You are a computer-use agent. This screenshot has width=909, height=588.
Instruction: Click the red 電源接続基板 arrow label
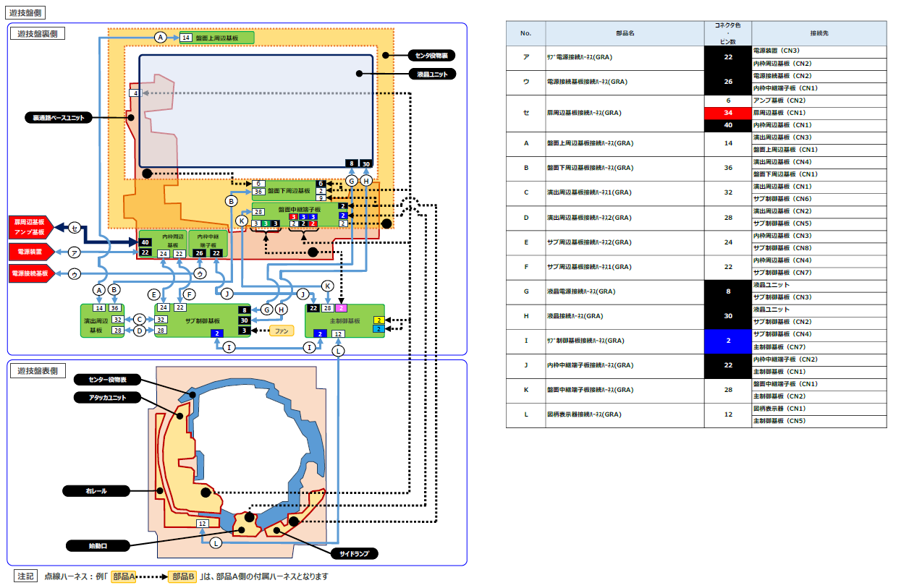[x=30, y=273]
